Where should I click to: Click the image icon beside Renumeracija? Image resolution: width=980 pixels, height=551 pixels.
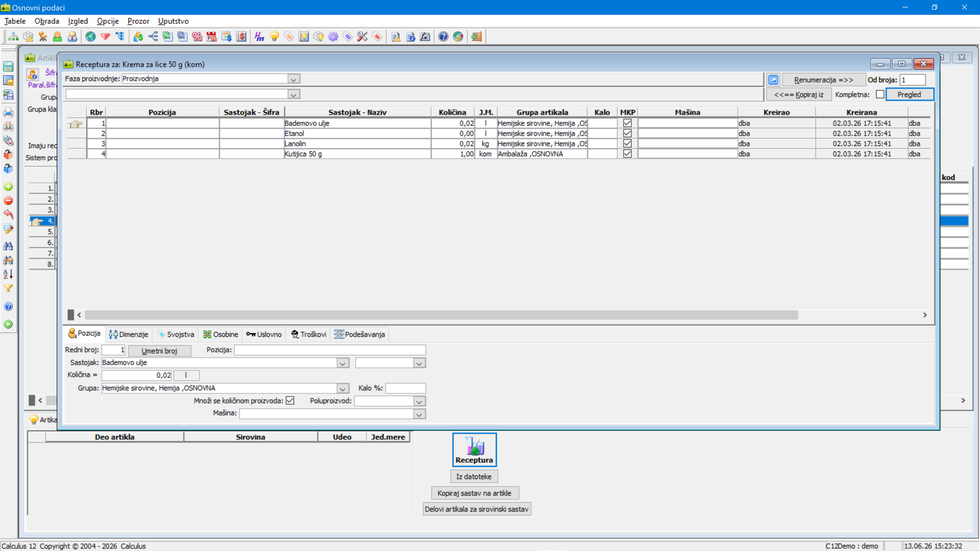click(774, 80)
